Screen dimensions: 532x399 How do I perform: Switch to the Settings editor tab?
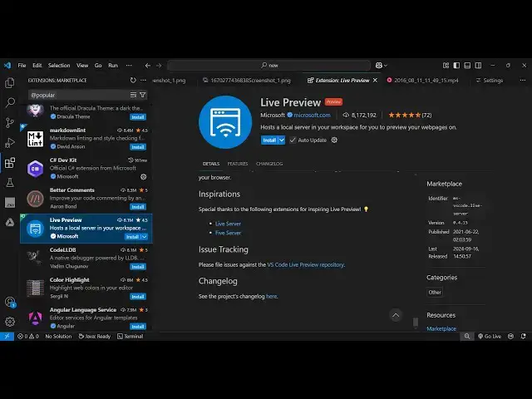pos(490,80)
